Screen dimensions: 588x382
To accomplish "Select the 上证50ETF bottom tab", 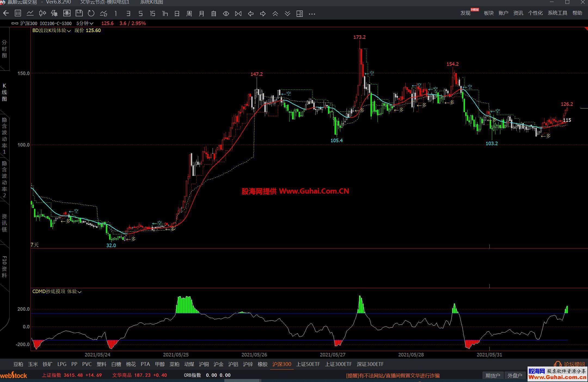I will point(308,364).
